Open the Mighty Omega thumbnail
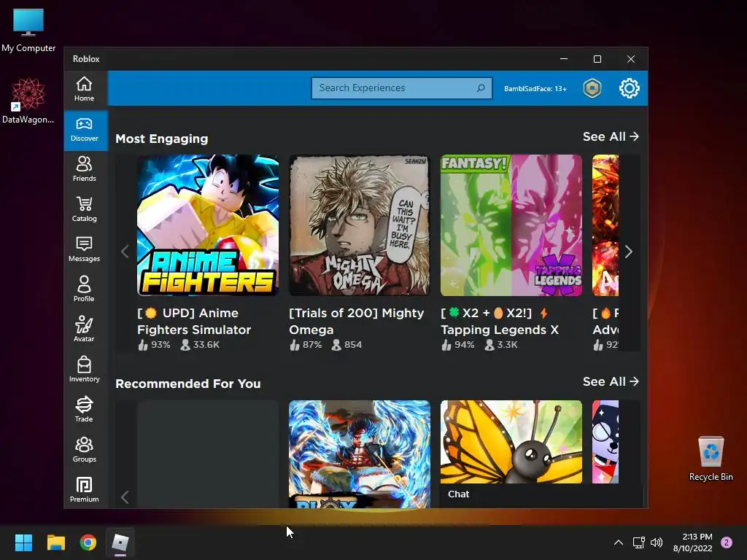 tap(360, 225)
